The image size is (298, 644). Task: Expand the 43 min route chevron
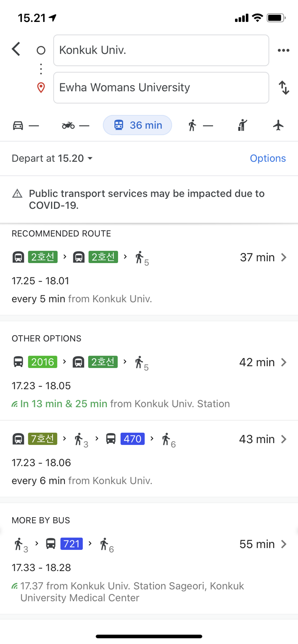pos(283,439)
